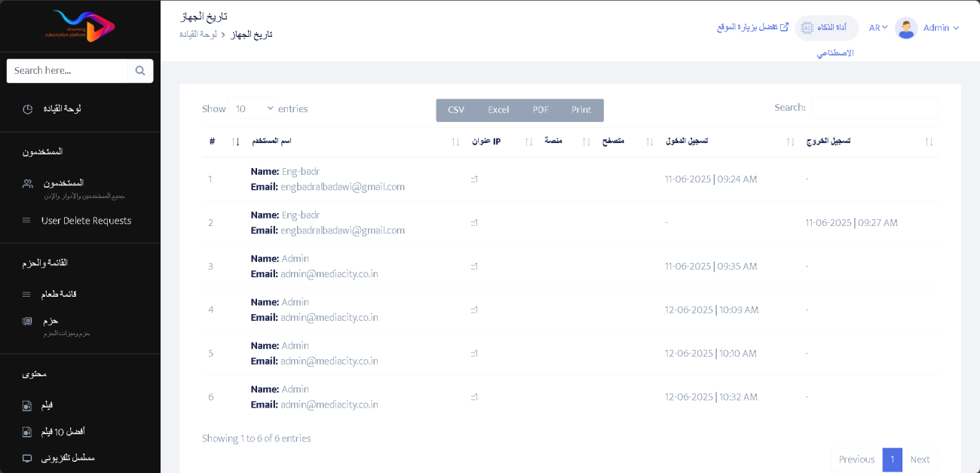980x473 pixels.
Task: Expand the AR language dropdown
Action: tap(878, 28)
